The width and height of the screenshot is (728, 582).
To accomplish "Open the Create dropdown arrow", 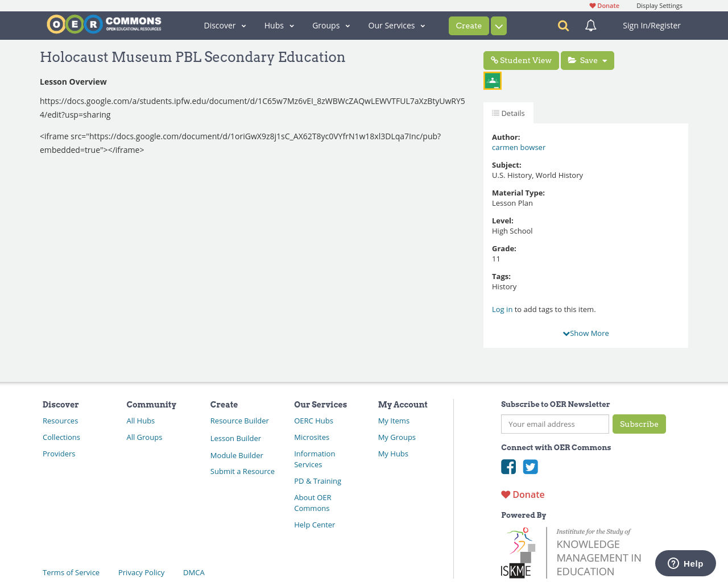I will click(498, 26).
